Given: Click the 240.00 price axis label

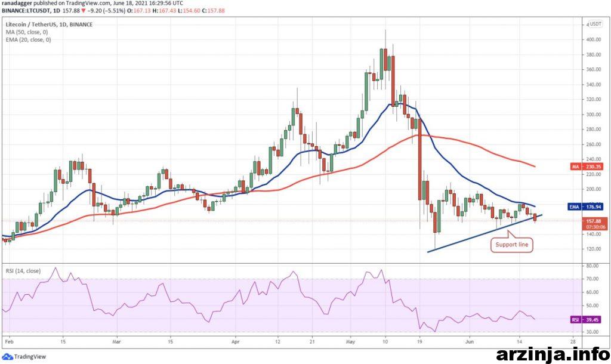Looking at the screenshot, I should [x=593, y=159].
